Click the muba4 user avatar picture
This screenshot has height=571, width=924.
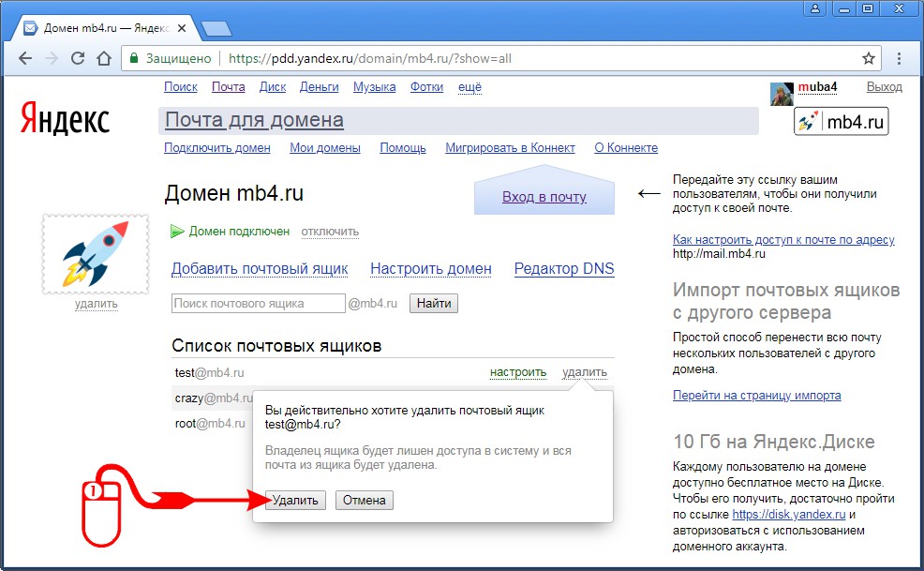point(782,93)
